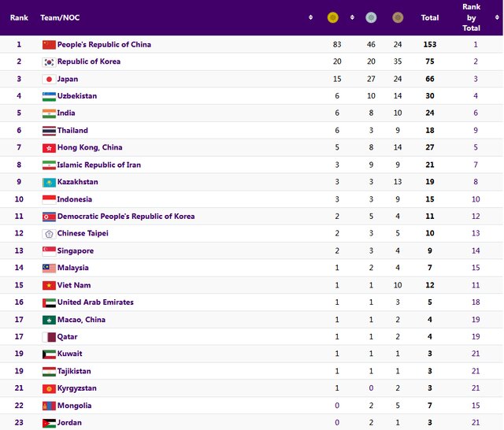This screenshot has width=504, height=430.
Task: Open the Islamic Republic of Iran link
Action: (99, 165)
